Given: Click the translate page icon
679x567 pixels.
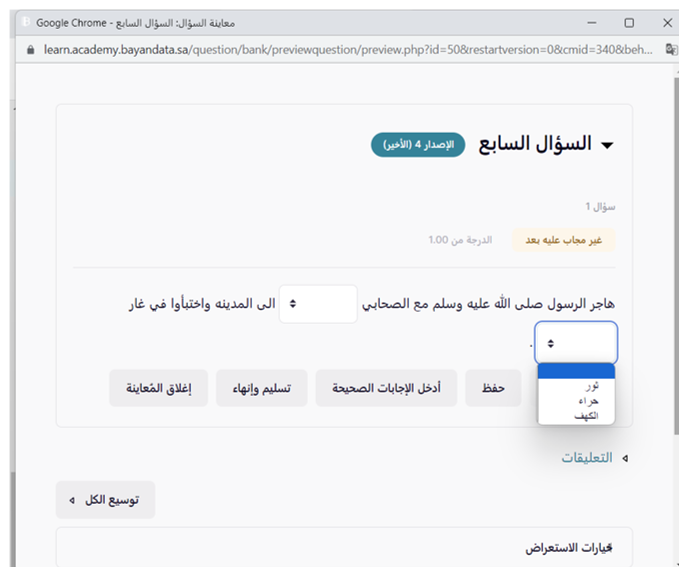Looking at the screenshot, I should point(670,48).
